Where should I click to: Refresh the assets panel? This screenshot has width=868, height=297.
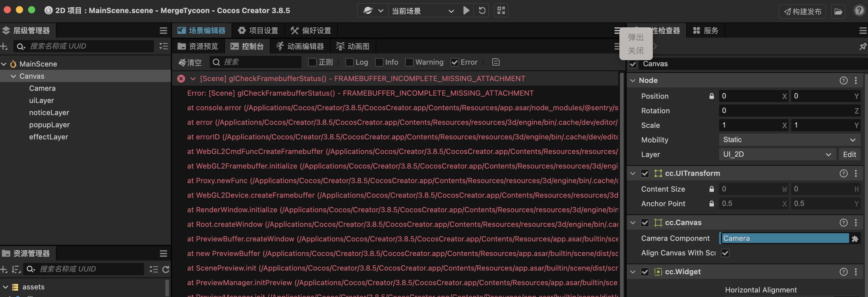166,269
